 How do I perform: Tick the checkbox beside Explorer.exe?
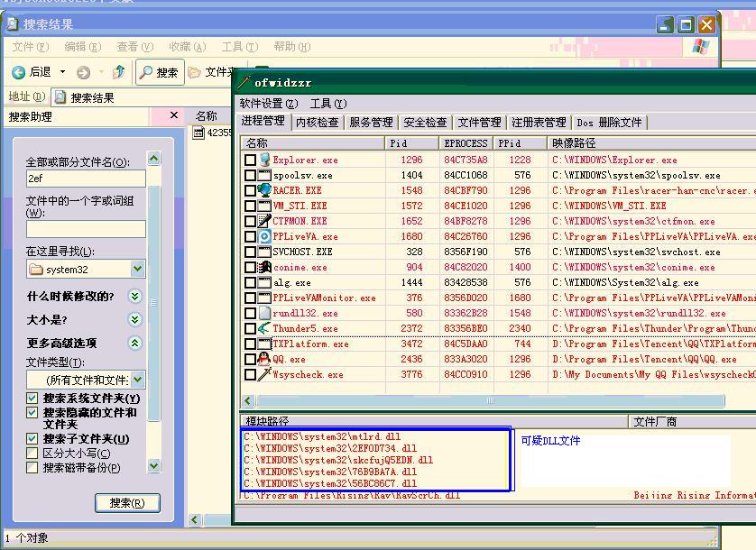point(250,160)
